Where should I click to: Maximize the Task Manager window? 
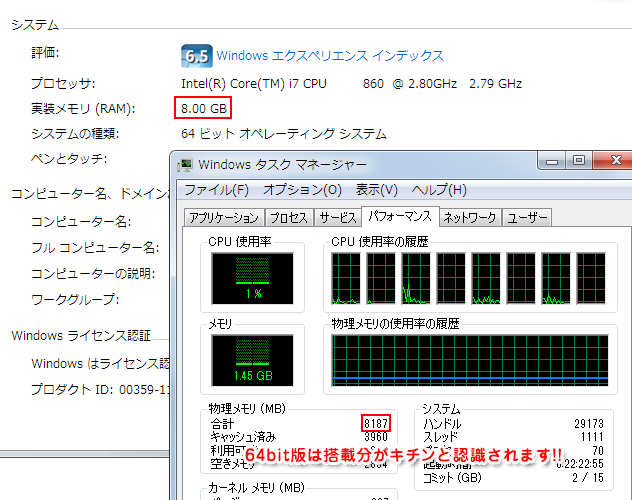[579, 161]
